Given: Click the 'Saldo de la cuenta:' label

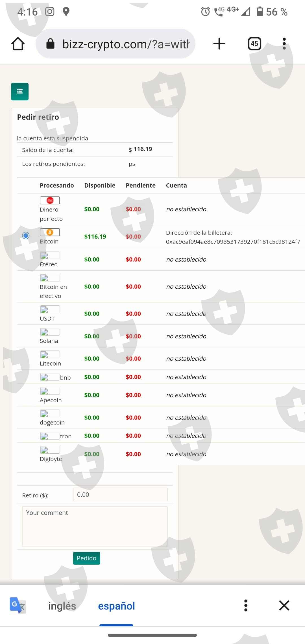Looking at the screenshot, I should pos(48,150).
